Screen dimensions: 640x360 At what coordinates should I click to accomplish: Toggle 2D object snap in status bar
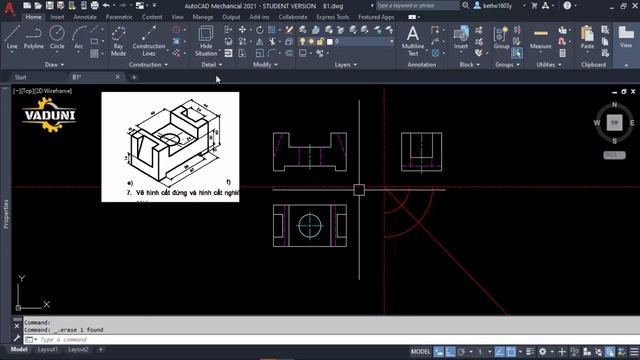click(511, 351)
